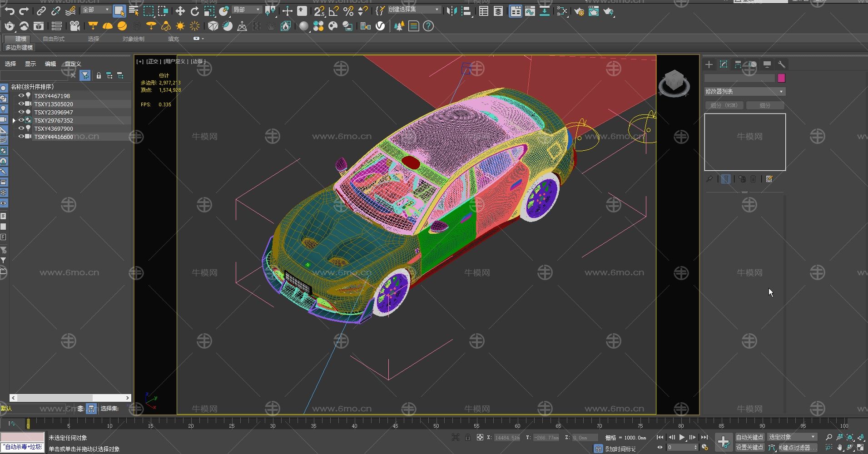Open the 修改器列表 modifier list dropdown
Image resolution: width=868 pixels, height=454 pixels.
(744, 92)
